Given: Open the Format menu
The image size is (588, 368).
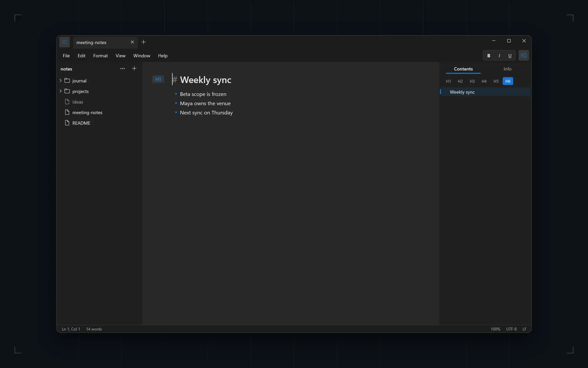Looking at the screenshot, I should point(101,56).
